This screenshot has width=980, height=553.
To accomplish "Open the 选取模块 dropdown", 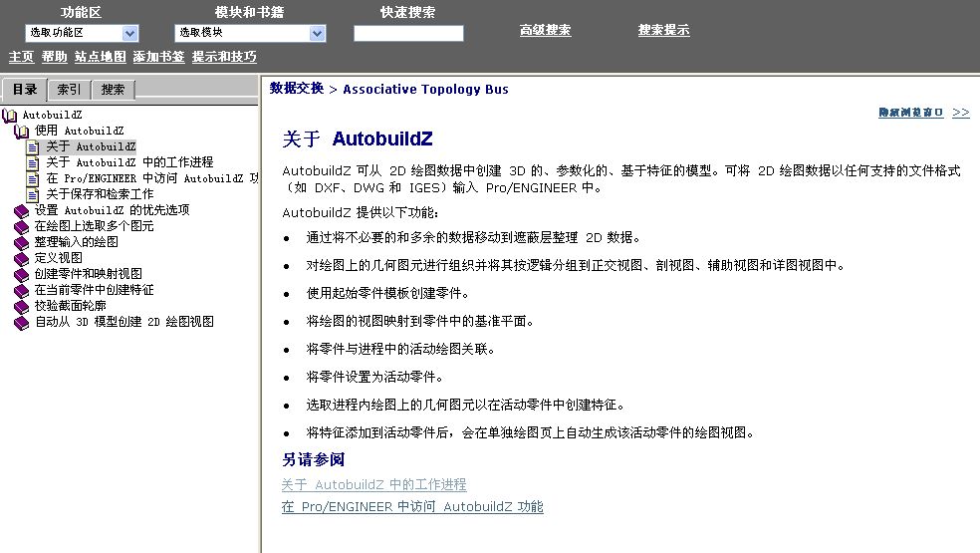I will 250,33.
